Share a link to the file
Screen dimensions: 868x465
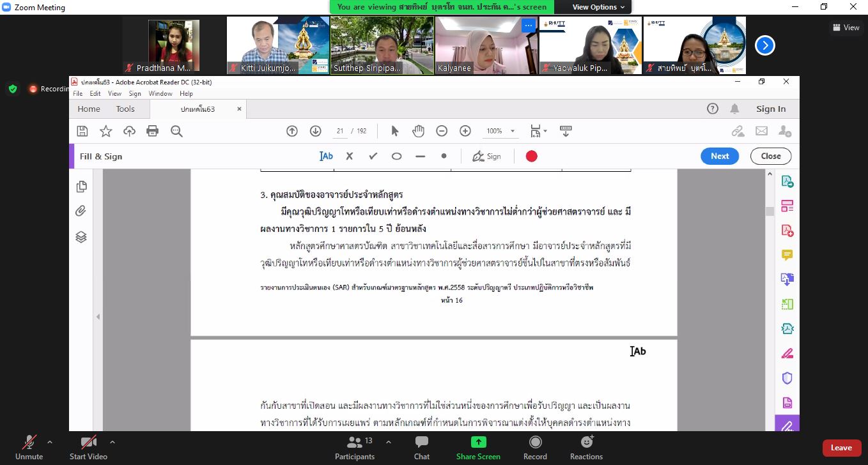[x=738, y=131]
